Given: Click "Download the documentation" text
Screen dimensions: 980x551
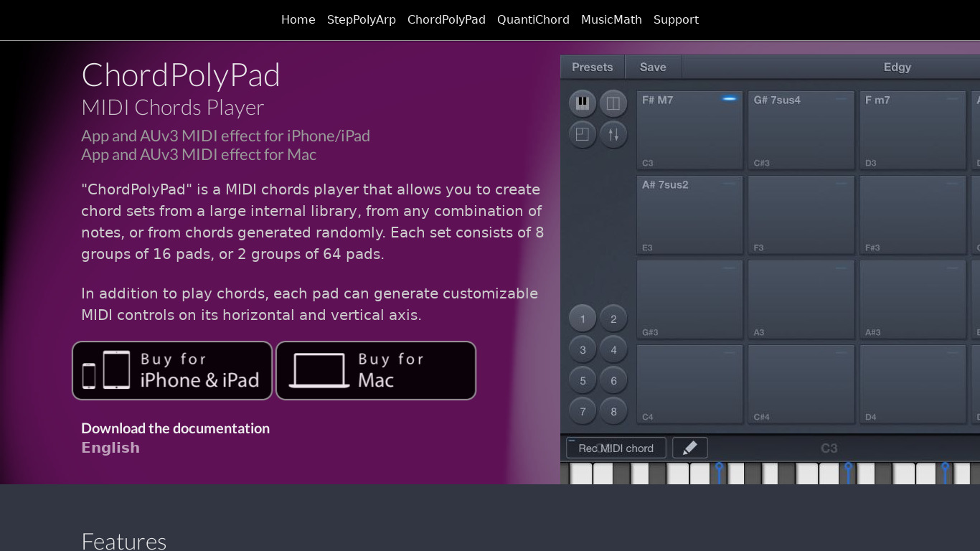Looking at the screenshot, I should pyautogui.click(x=176, y=428).
